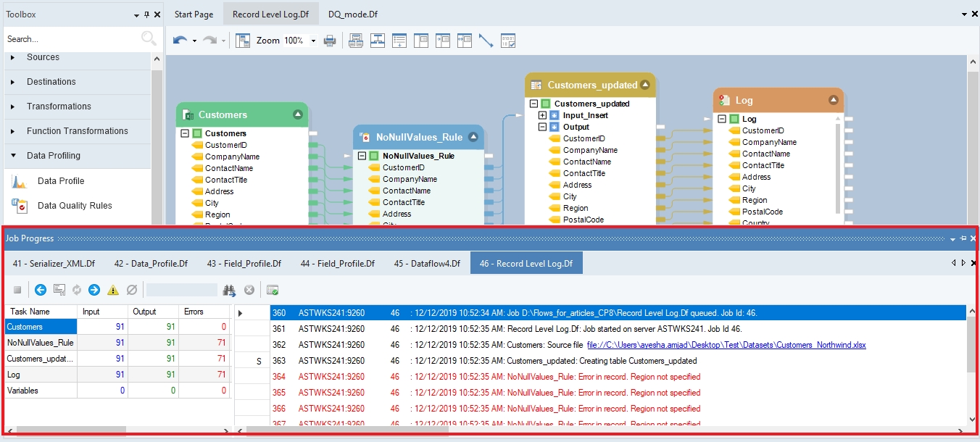Click the link tool diagonal line icon
This screenshot has height=442, width=980.
[x=486, y=41]
